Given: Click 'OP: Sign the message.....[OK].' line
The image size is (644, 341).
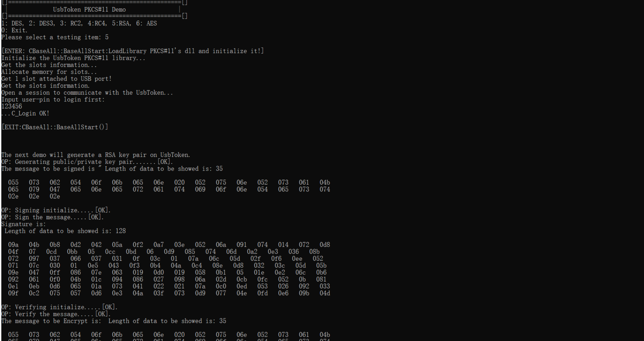Looking at the screenshot, I should tap(53, 217).
